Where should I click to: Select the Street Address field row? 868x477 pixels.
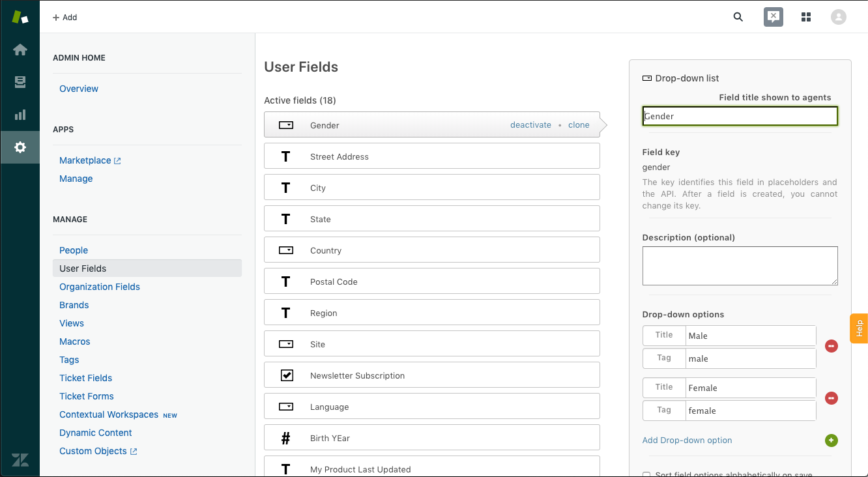coord(431,156)
